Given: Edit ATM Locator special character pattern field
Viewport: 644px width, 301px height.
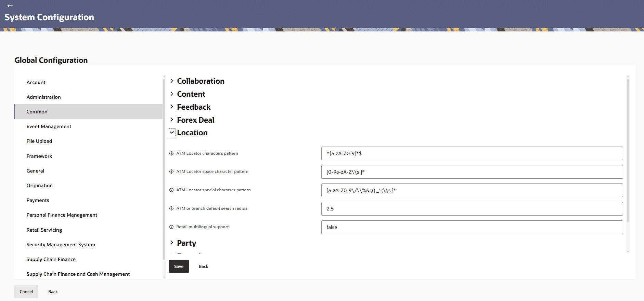Looking at the screenshot, I should coord(472,190).
